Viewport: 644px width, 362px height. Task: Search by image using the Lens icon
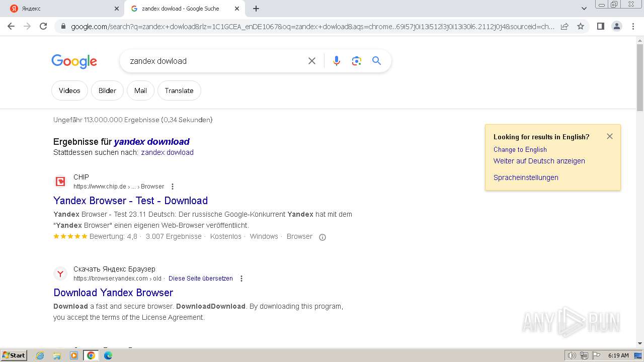coord(357,61)
